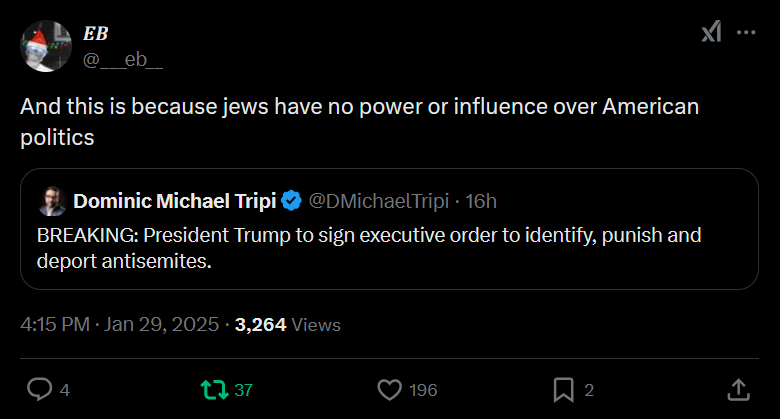View the 3,264 Views analytics
The height and width of the screenshot is (419, 780).
288,325
